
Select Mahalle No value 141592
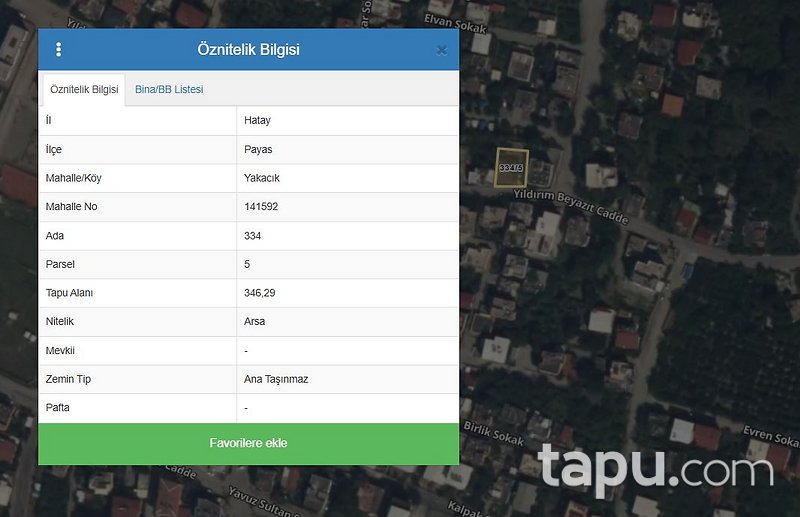click(x=261, y=207)
